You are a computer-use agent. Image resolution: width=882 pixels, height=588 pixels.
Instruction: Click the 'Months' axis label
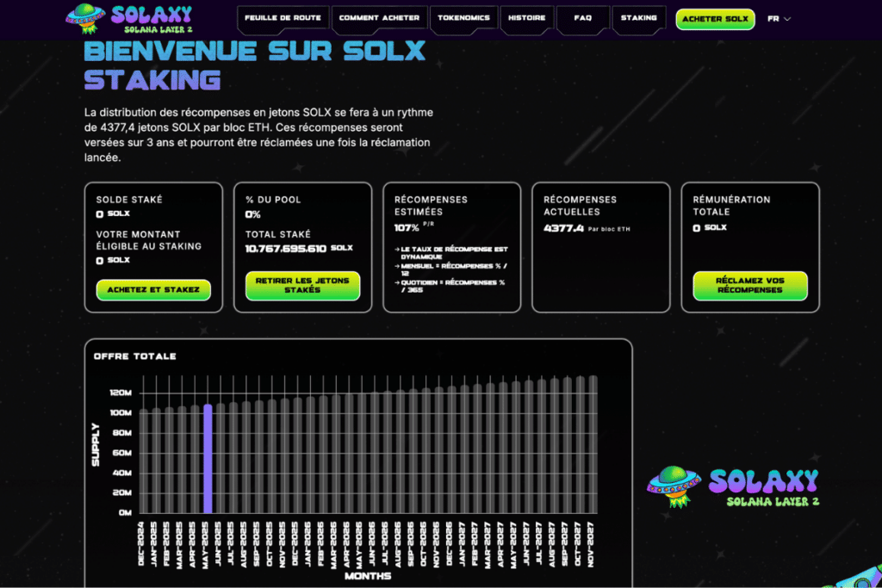(368, 576)
